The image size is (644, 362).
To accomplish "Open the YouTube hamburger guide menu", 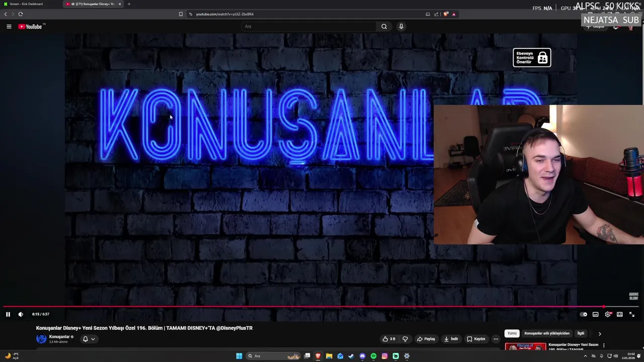I will [x=9, y=27].
